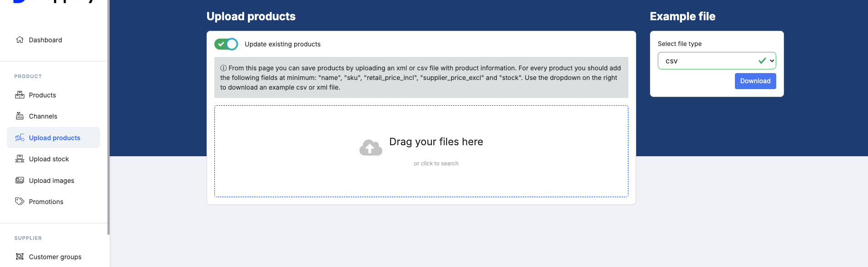
Task: Click the Products icon in sidebar
Action: [x=20, y=95]
